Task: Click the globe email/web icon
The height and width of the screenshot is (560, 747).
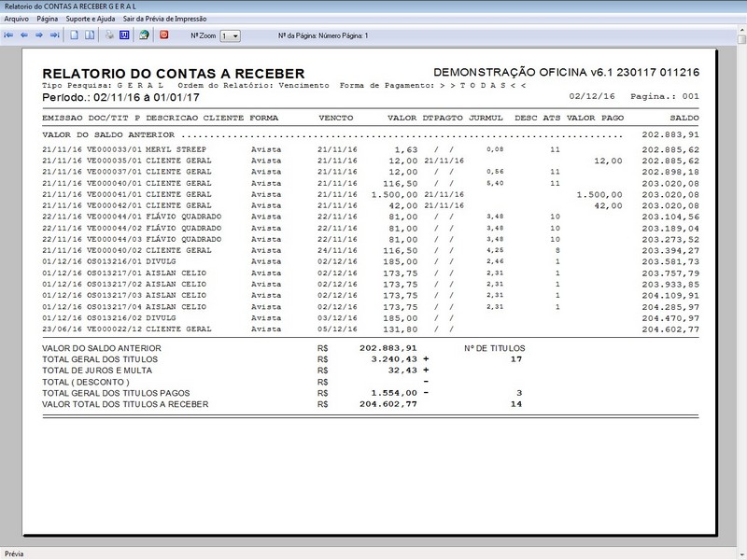Action: [x=144, y=35]
